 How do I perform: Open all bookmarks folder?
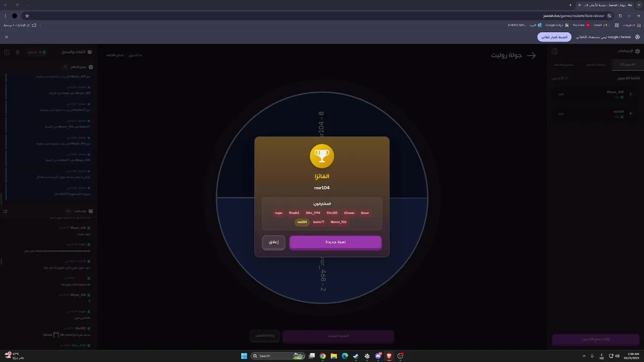[20, 25]
